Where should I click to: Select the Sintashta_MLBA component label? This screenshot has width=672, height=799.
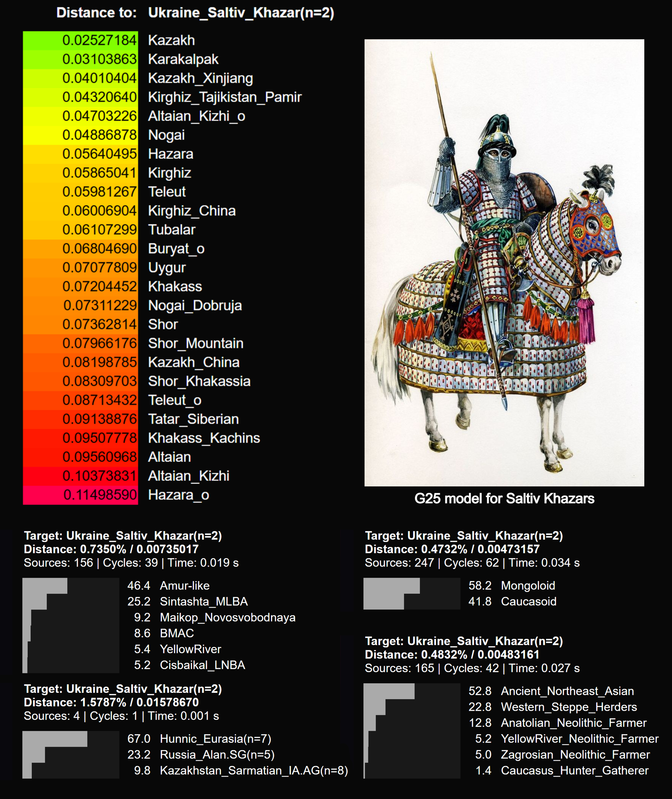tap(203, 601)
